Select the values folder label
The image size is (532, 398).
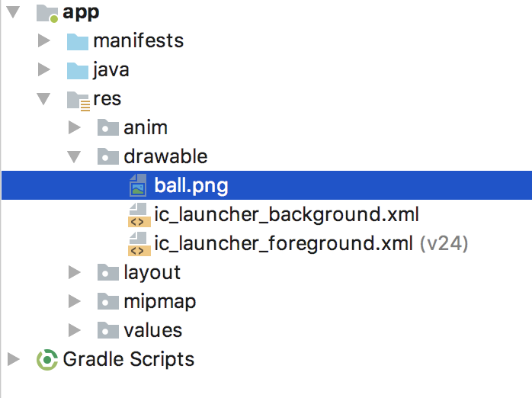pos(153,330)
